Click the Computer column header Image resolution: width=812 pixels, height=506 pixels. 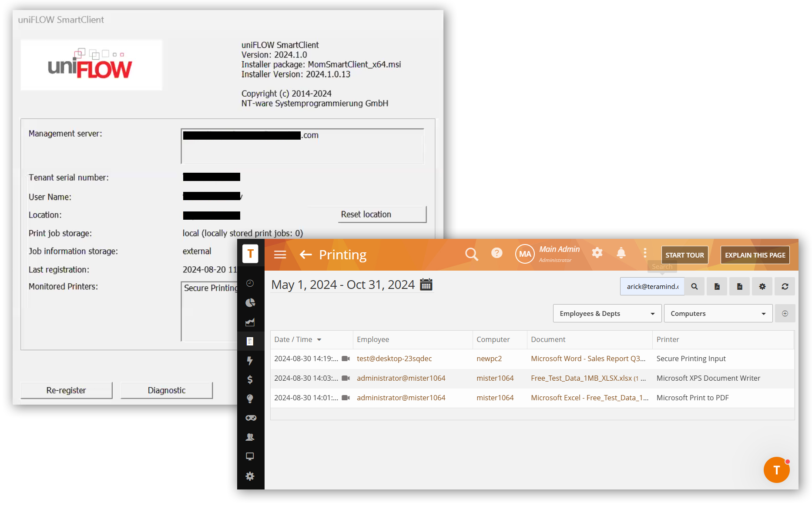500,339
